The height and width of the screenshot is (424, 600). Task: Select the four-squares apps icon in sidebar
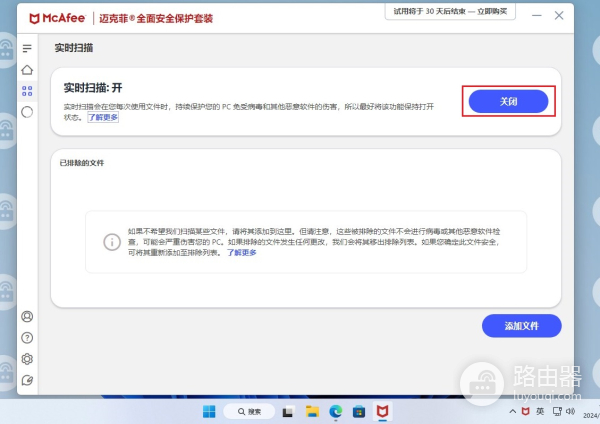tap(27, 91)
